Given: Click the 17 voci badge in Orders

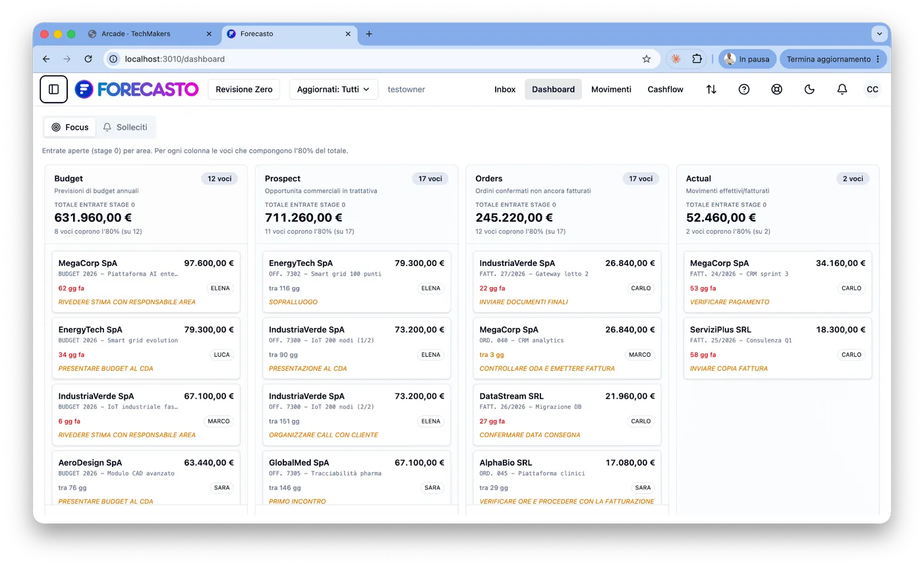Looking at the screenshot, I should click(641, 178).
